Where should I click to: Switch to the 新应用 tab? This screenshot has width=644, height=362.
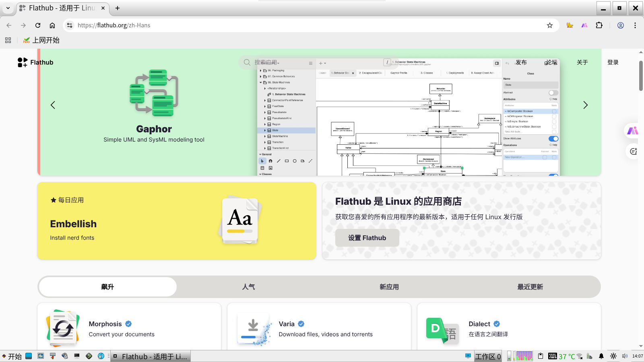coord(389,287)
